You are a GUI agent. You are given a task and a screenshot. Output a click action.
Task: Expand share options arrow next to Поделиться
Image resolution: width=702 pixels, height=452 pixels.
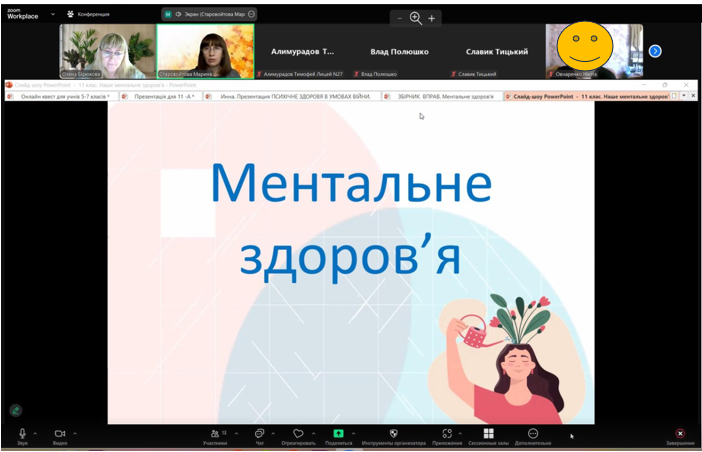point(353,433)
